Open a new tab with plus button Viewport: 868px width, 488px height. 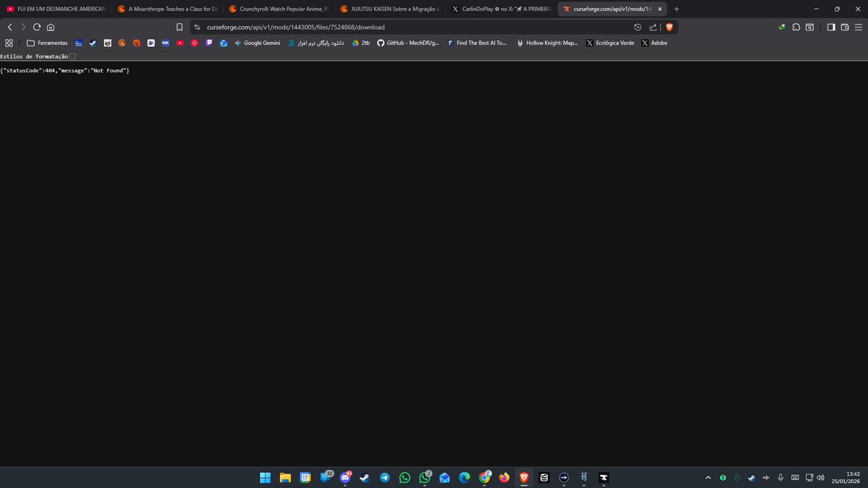(676, 9)
